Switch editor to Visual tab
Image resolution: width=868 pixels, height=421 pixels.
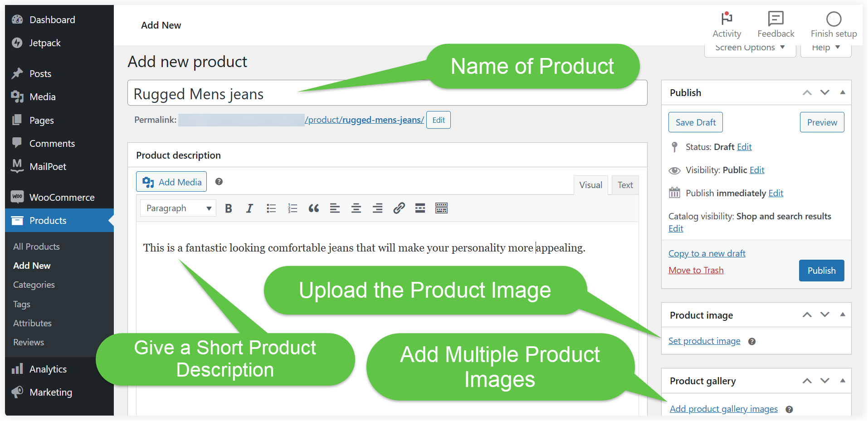point(591,185)
